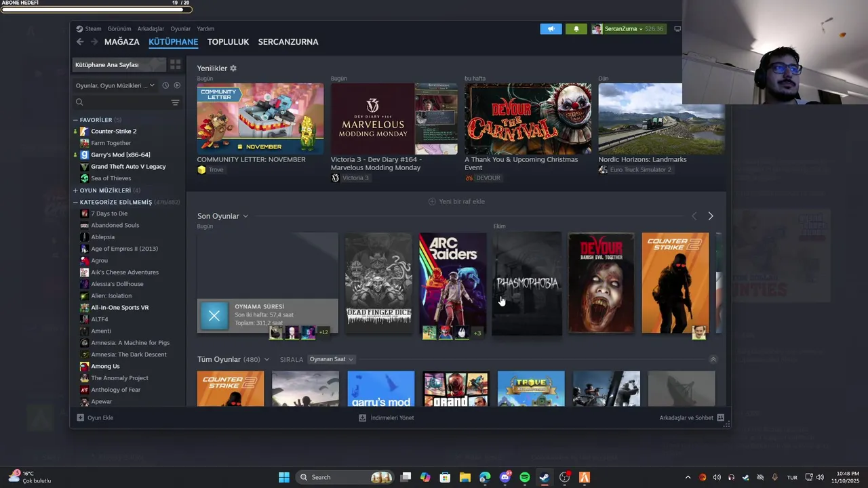
Task: Open Spotify from the taskbar
Action: coord(525,477)
